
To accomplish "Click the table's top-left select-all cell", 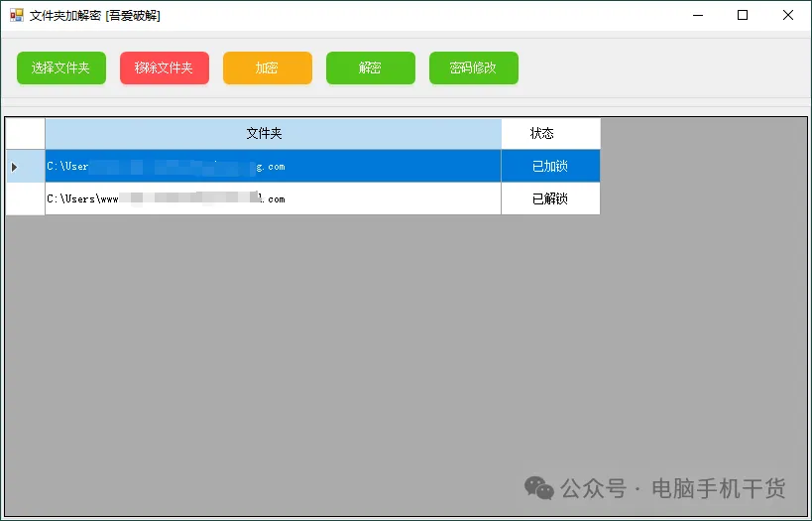I will click(26, 134).
